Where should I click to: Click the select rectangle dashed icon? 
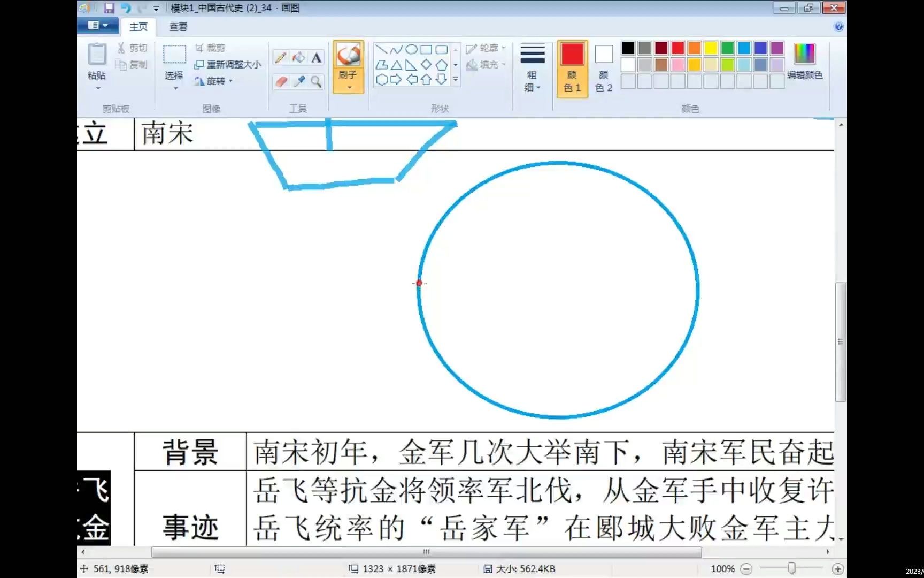[174, 55]
